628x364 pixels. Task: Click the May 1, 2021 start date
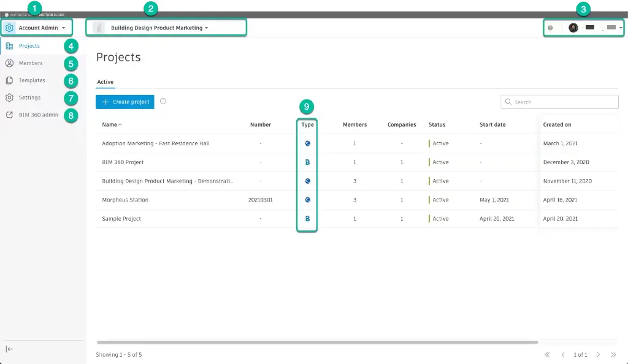click(x=494, y=200)
